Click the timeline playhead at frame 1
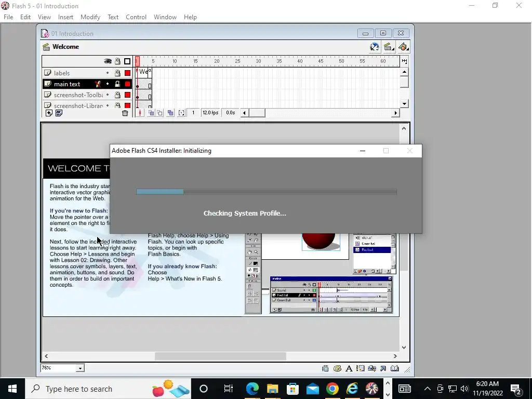The height and width of the screenshot is (399, 532). pos(137,61)
